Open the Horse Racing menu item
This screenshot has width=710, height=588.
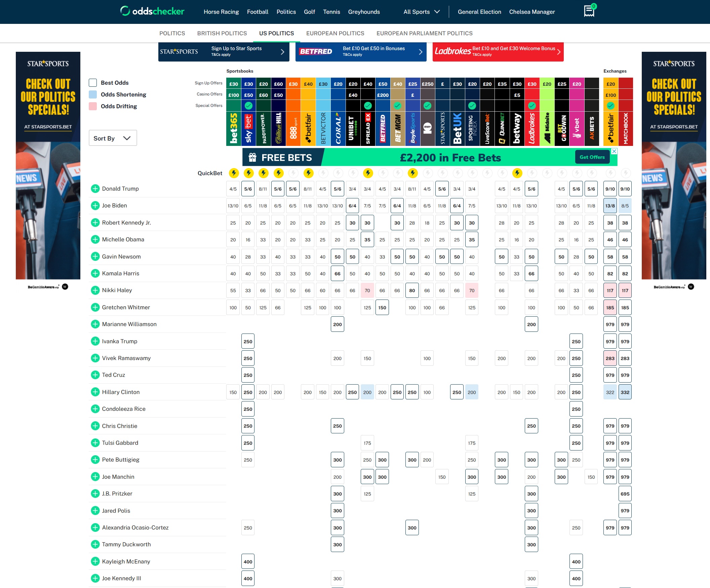click(221, 12)
